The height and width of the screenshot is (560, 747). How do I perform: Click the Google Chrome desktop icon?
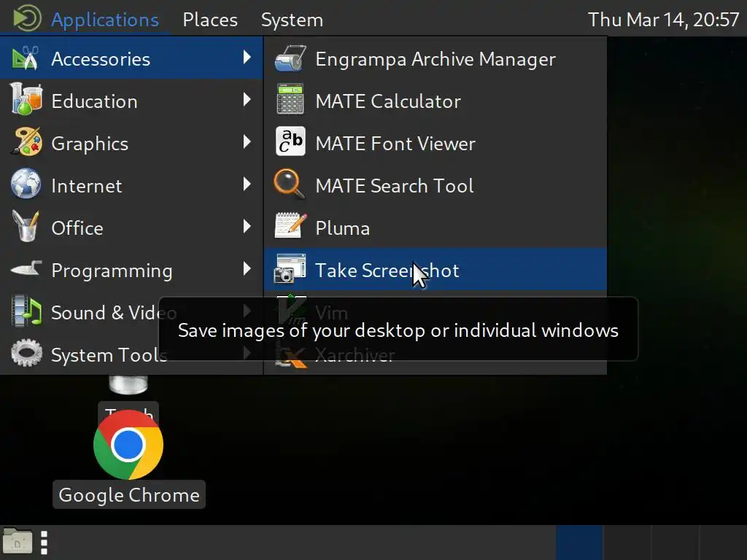pyautogui.click(x=128, y=445)
